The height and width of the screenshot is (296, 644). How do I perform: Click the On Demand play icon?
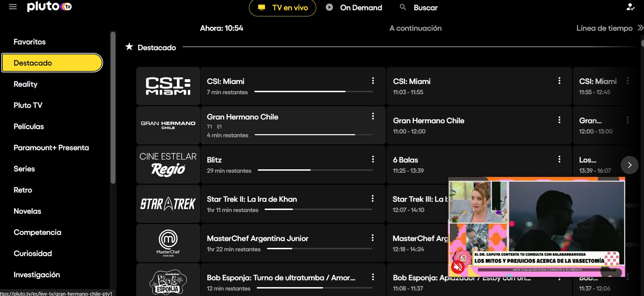point(329,7)
